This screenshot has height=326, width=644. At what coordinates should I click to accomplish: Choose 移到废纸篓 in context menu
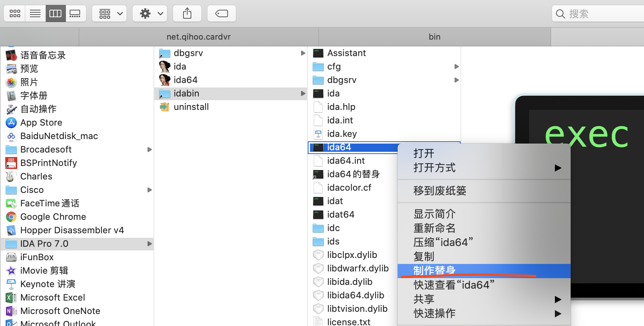pyautogui.click(x=484, y=191)
